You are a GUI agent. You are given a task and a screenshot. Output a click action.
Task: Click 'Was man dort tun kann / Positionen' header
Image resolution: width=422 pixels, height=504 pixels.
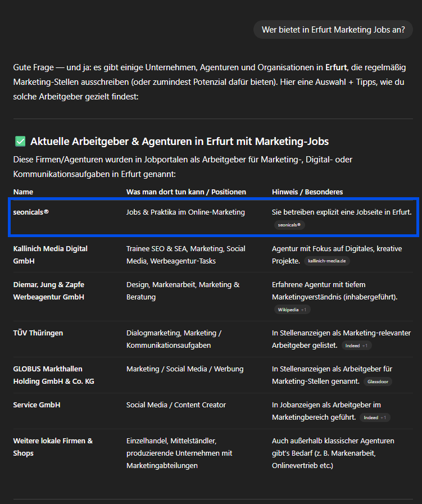coord(186,192)
